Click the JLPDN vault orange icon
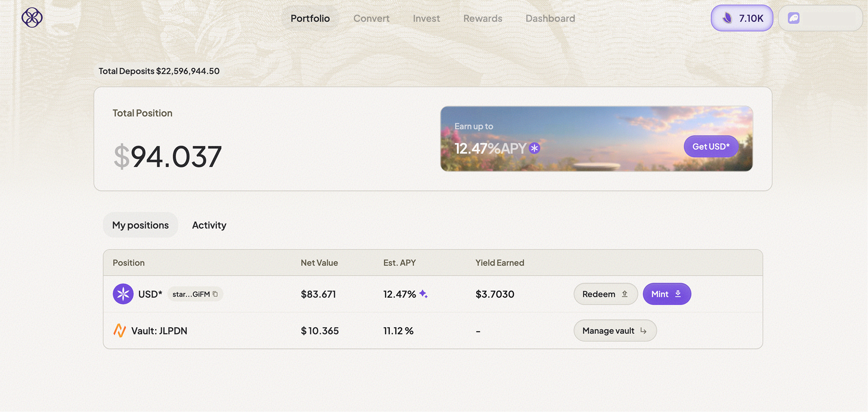The image size is (868, 412). tap(120, 331)
